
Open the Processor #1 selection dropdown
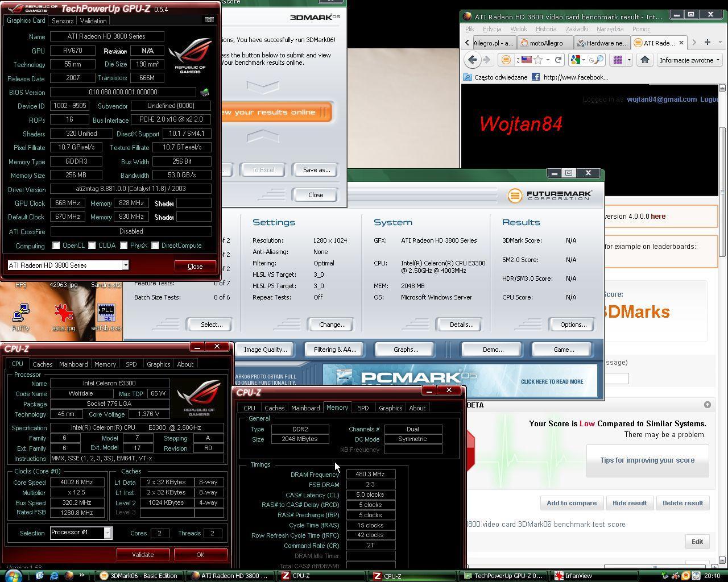click(107, 533)
